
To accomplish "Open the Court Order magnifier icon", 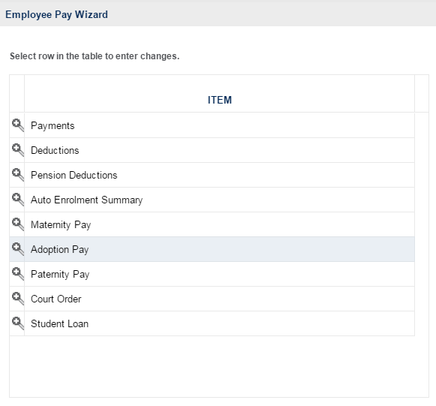I will pyautogui.click(x=18, y=298).
